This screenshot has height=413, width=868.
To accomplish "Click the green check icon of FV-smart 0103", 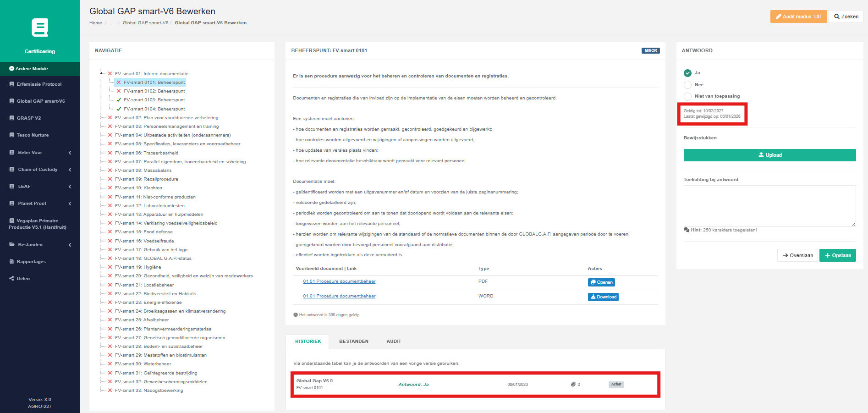I will pos(119,100).
